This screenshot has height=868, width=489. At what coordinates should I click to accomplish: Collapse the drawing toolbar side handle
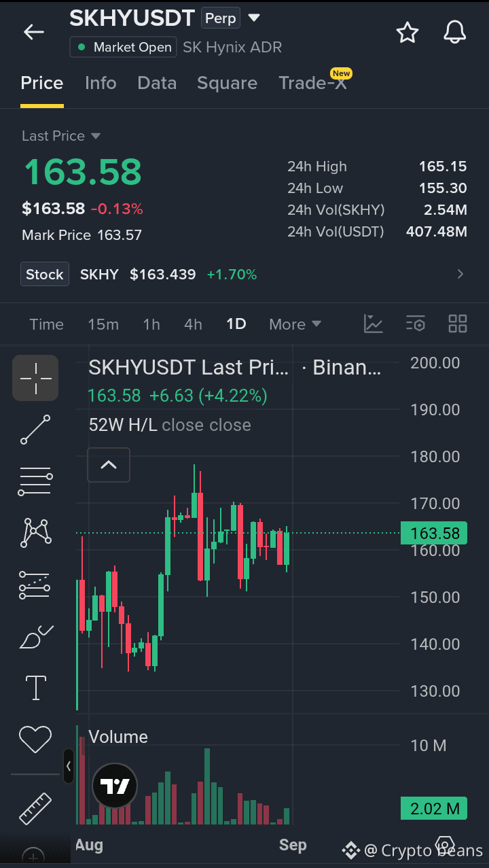69,766
